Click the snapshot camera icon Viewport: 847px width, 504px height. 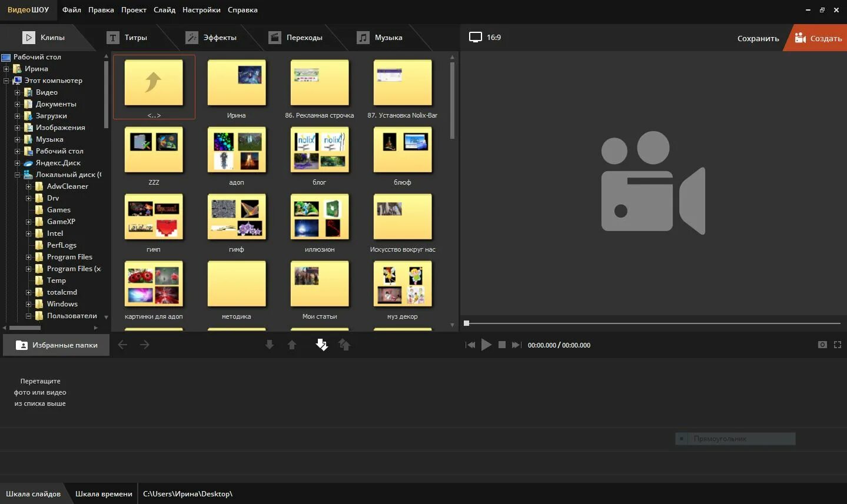click(x=822, y=345)
